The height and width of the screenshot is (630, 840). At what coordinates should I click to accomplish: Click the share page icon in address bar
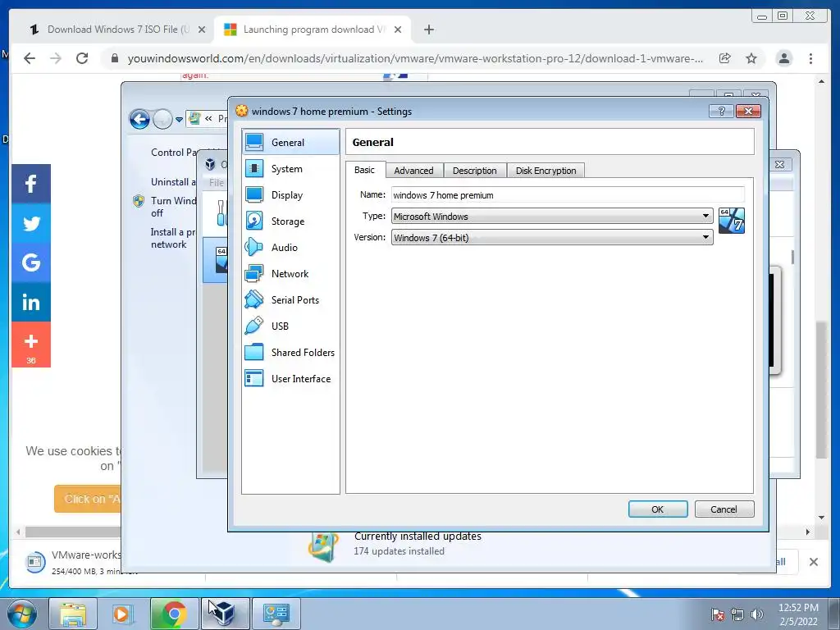[724, 58]
